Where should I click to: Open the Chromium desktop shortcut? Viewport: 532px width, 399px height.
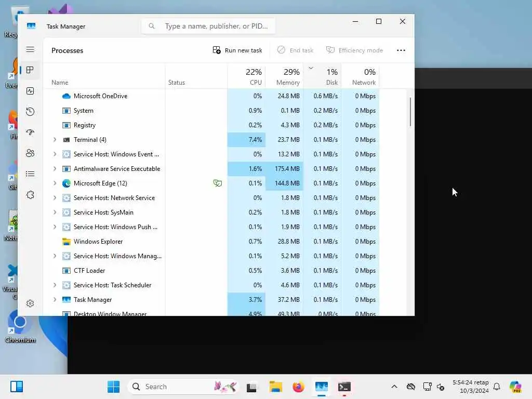pyautogui.click(x=20, y=326)
